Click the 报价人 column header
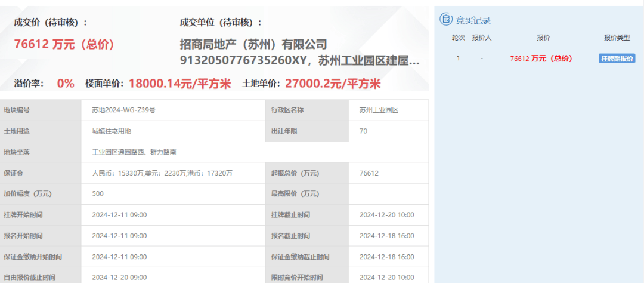This screenshot has height=283, width=644. (x=482, y=38)
